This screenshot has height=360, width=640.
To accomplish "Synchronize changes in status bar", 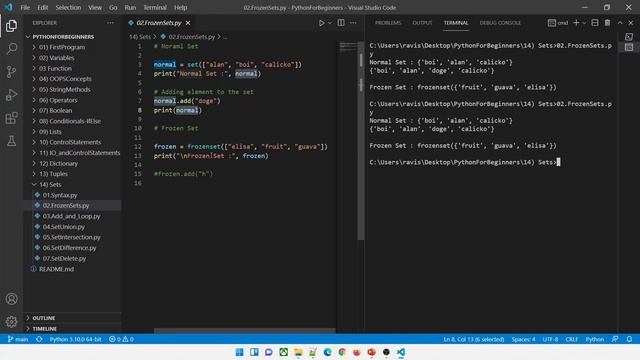I will [39, 339].
